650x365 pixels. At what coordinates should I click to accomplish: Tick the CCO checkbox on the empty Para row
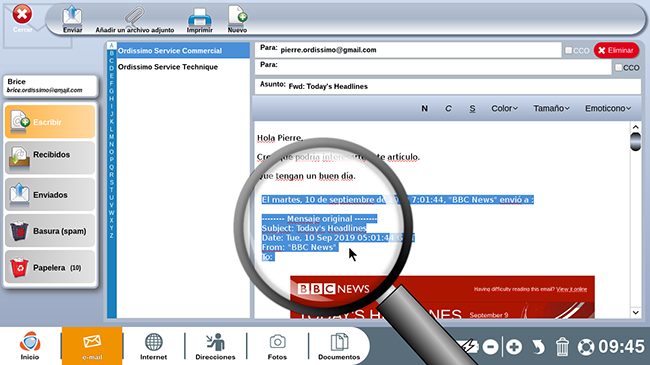[x=618, y=67]
